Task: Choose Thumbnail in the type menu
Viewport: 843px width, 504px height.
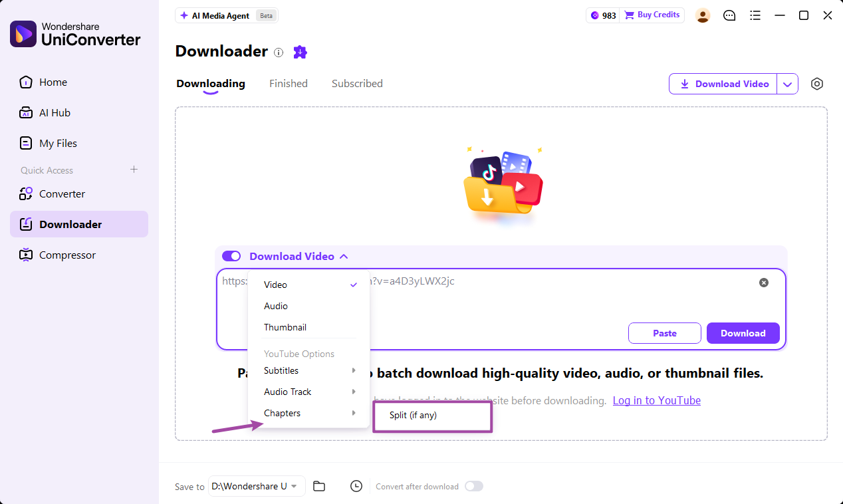Action: [309, 327]
